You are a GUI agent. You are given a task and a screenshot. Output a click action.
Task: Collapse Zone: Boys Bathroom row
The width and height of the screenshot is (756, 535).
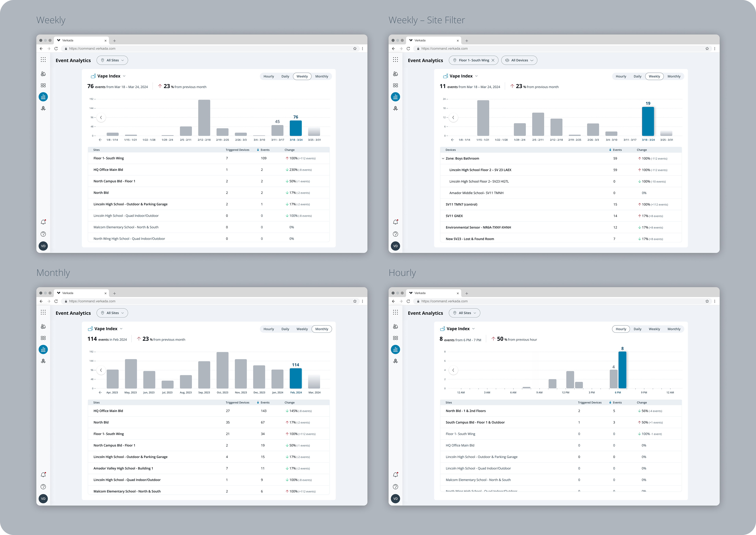tap(443, 158)
